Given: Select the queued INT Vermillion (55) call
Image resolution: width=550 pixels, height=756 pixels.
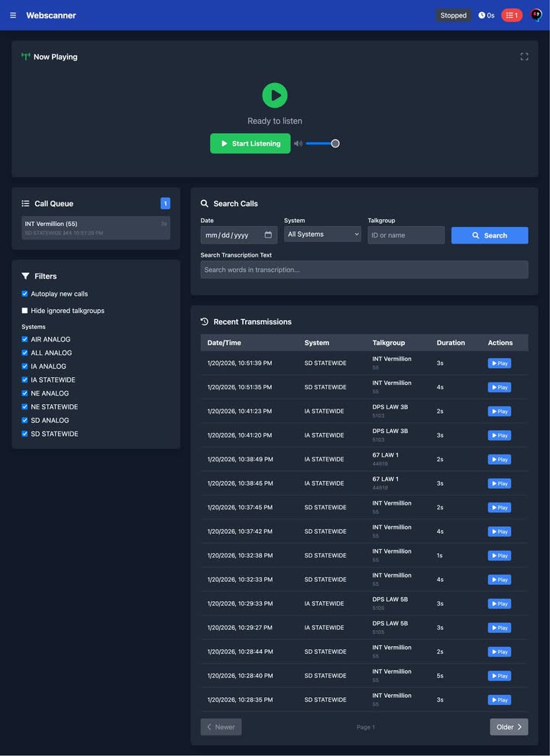Looking at the screenshot, I should (x=96, y=228).
